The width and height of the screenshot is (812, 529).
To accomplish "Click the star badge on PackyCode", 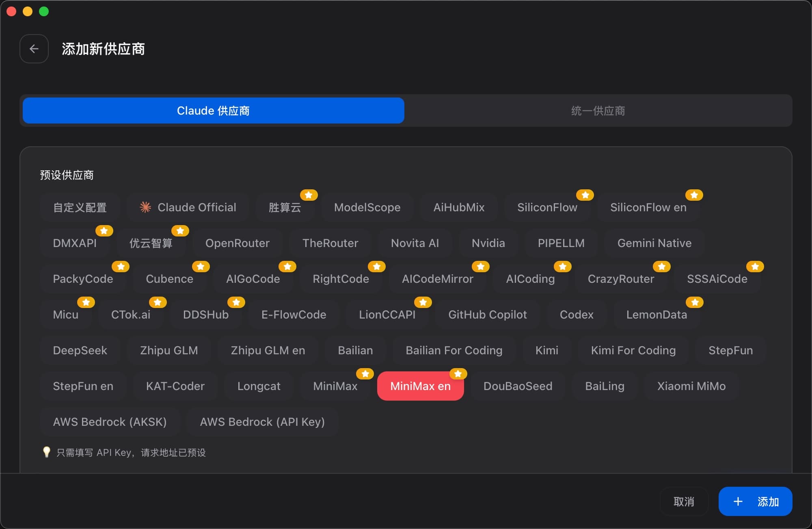I will point(121,267).
